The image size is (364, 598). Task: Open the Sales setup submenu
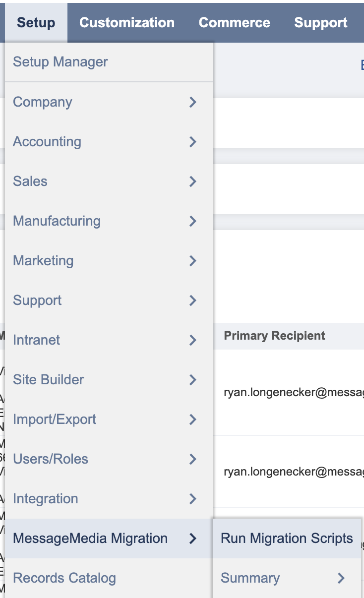30,181
